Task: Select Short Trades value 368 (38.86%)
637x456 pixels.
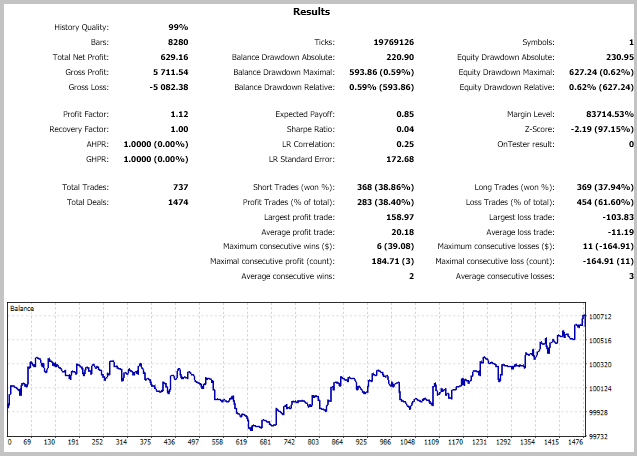Action: [386, 187]
